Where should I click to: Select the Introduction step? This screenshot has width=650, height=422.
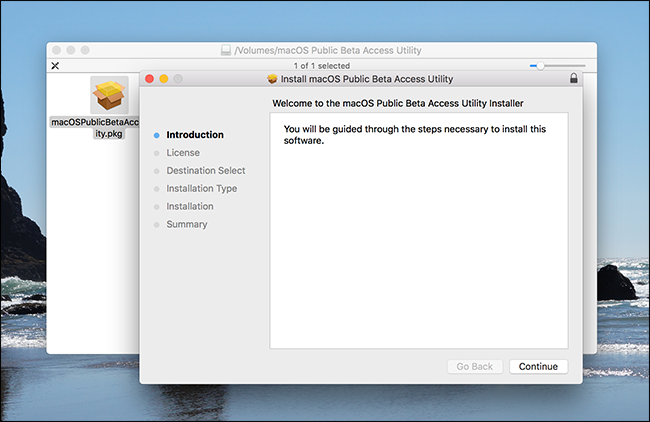pos(195,135)
